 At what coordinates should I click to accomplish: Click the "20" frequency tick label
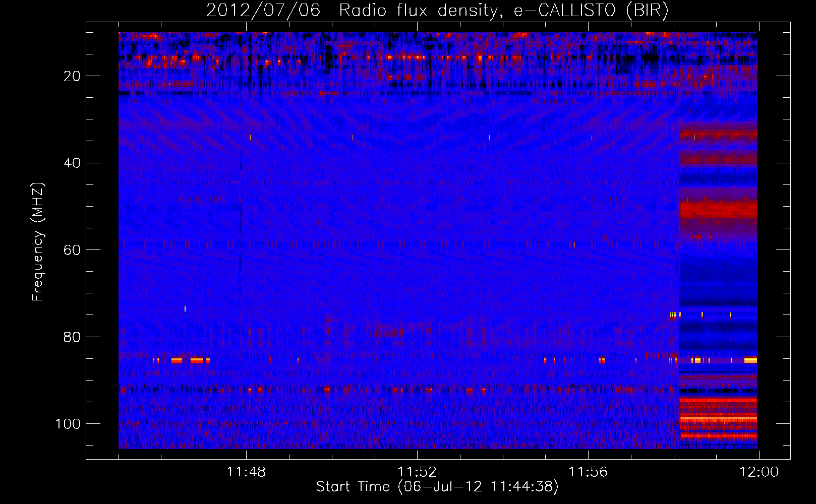[73, 76]
